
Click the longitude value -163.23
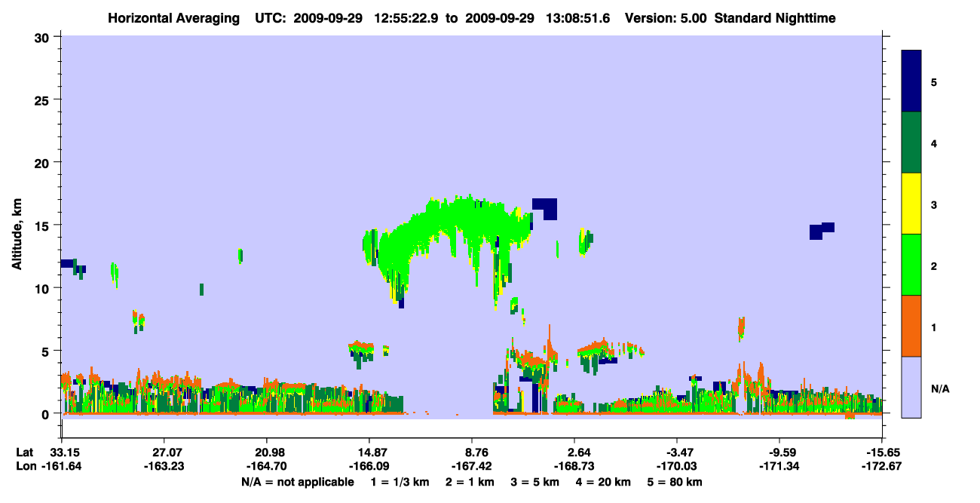[163, 467]
